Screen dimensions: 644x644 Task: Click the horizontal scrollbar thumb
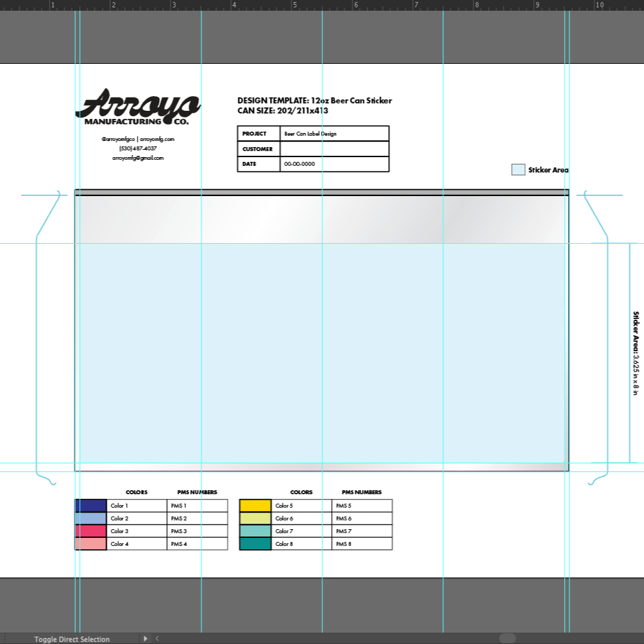pyautogui.click(x=508, y=639)
